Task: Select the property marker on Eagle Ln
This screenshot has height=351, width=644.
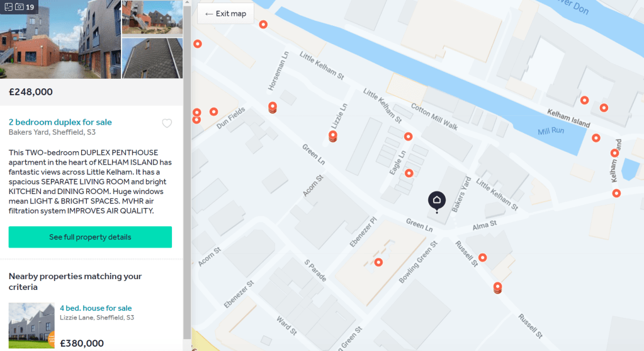Action: tap(409, 173)
